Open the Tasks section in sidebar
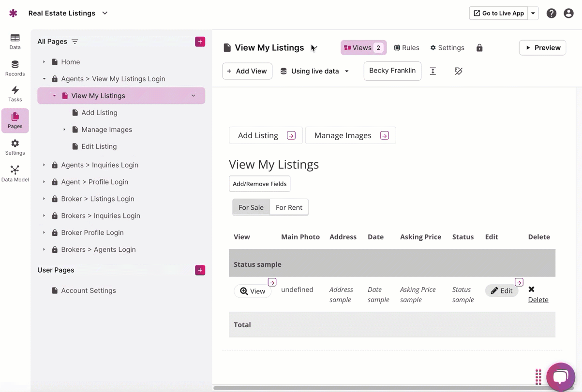The height and width of the screenshot is (392, 582). coord(15,94)
